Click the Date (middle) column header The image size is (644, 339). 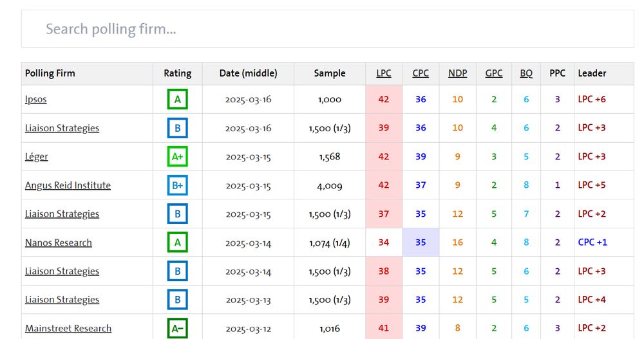pos(248,73)
